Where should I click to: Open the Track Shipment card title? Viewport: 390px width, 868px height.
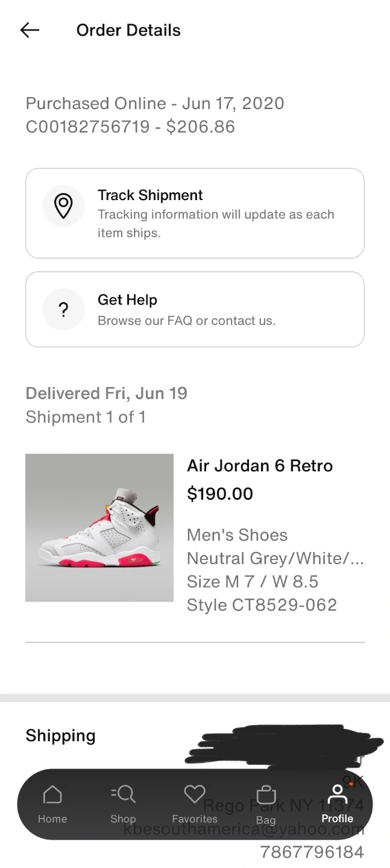(x=150, y=195)
